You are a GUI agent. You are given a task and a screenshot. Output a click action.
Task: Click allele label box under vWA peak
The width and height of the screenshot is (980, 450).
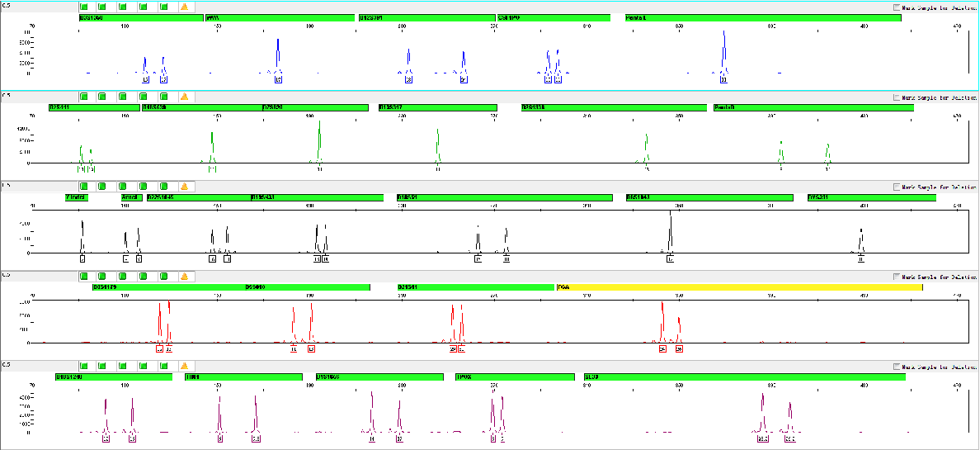point(278,79)
